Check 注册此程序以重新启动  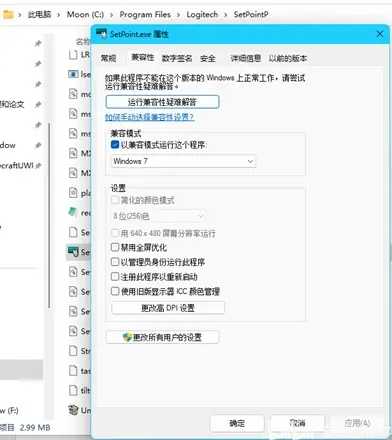pyautogui.click(x=115, y=276)
